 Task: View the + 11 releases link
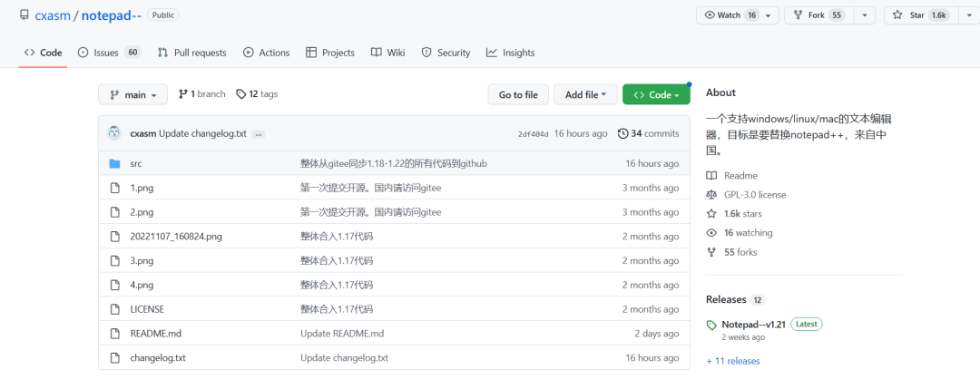(733, 361)
